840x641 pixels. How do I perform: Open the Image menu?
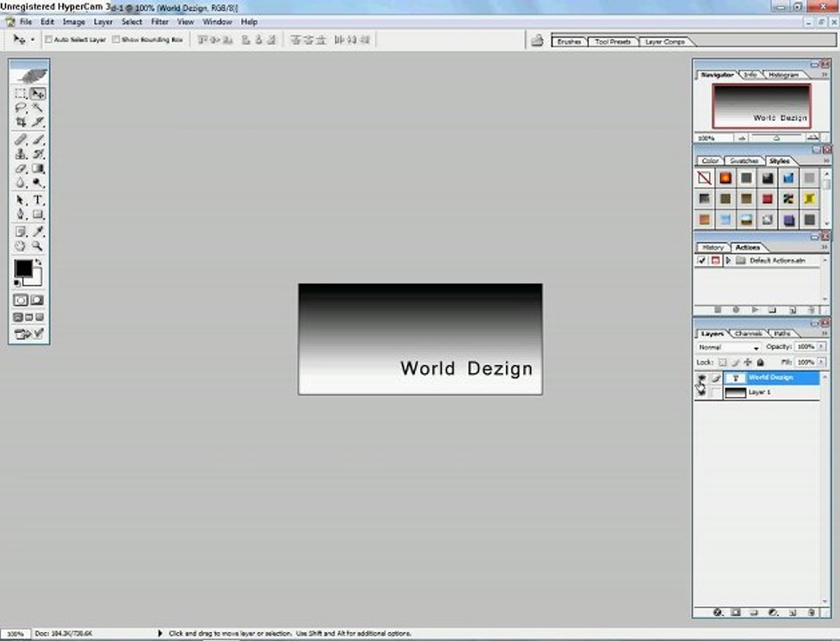click(74, 22)
